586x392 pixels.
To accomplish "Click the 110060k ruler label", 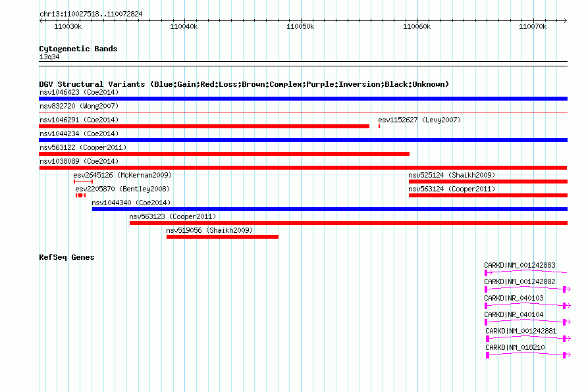I will point(417,27).
